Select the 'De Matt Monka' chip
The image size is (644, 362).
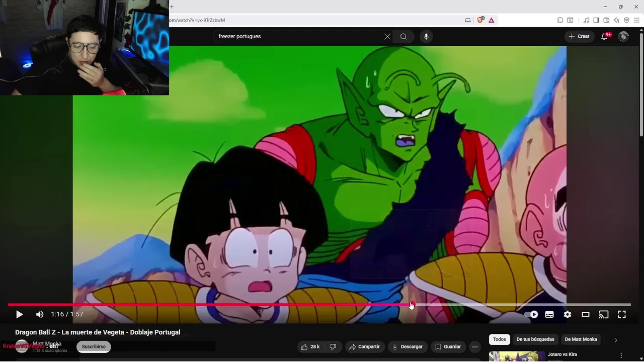coord(581,339)
